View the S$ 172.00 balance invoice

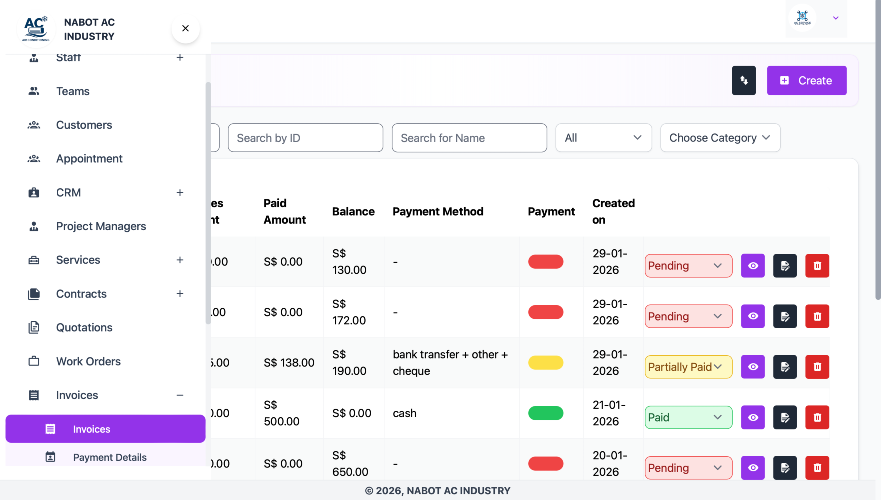753,316
